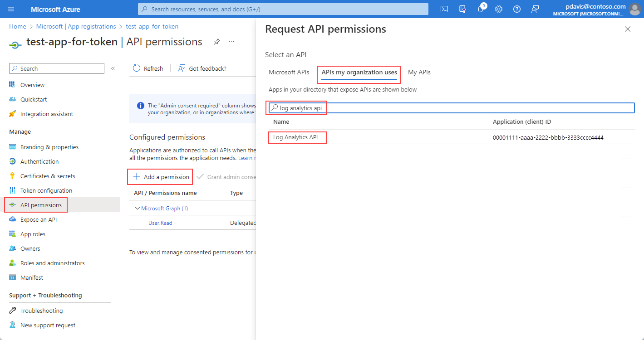The width and height of the screenshot is (644, 340).
Task: Open Azure portal settings gear
Action: pos(499,9)
